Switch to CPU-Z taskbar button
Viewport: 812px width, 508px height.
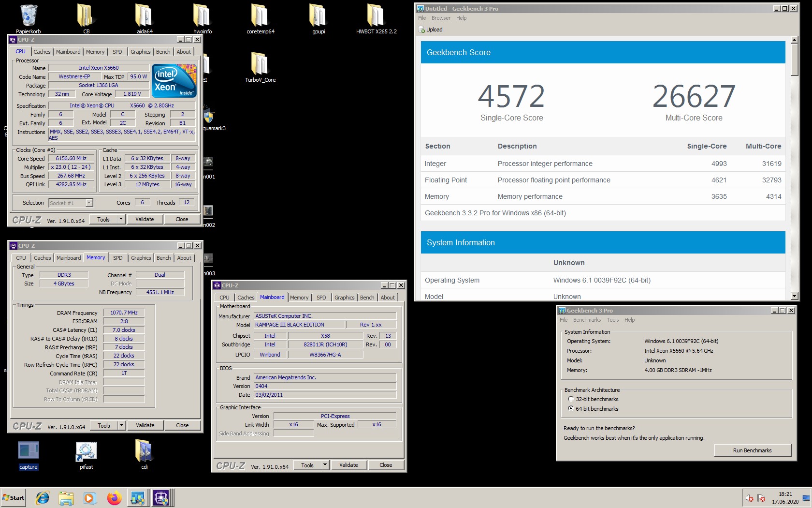[161, 498]
